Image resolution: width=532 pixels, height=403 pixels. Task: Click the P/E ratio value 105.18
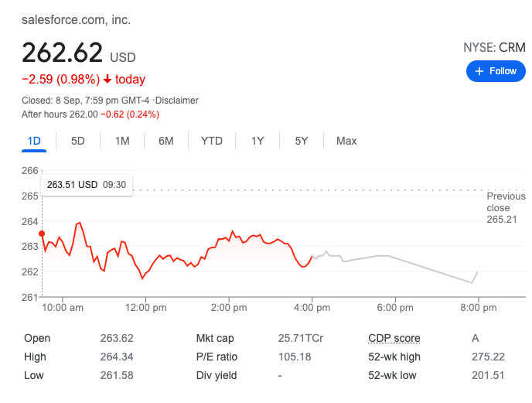[295, 357]
